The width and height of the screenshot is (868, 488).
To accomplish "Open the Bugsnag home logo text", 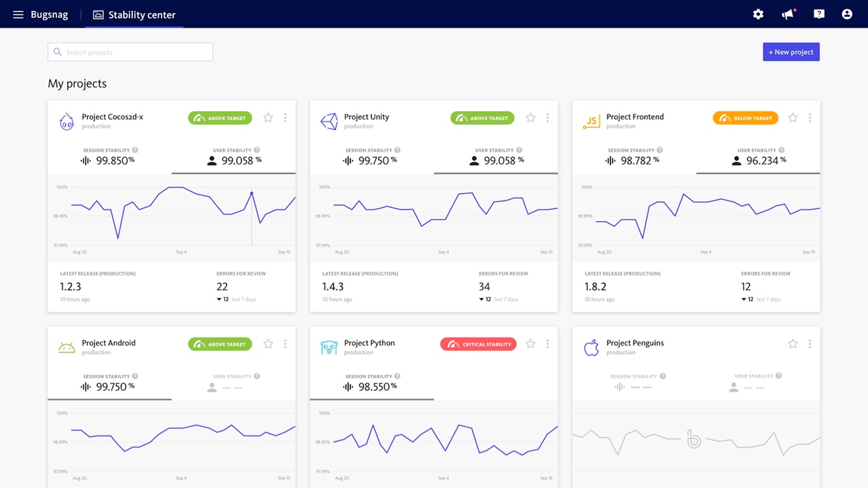I will click(x=50, y=14).
